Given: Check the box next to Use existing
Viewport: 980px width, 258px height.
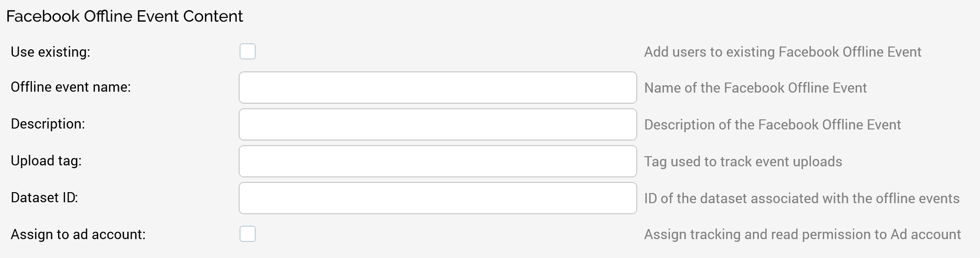Looking at the screenshot, I should pyautogui.click(x=247, y=52).
